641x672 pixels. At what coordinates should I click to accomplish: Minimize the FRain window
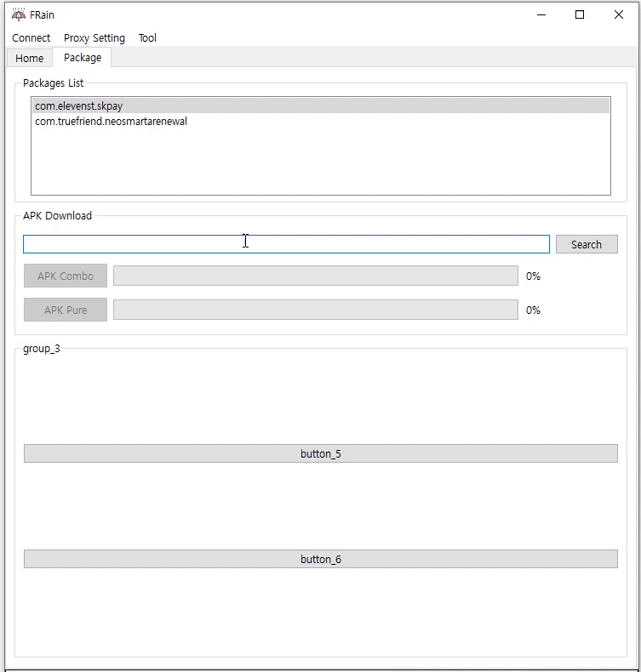point(541,14)
